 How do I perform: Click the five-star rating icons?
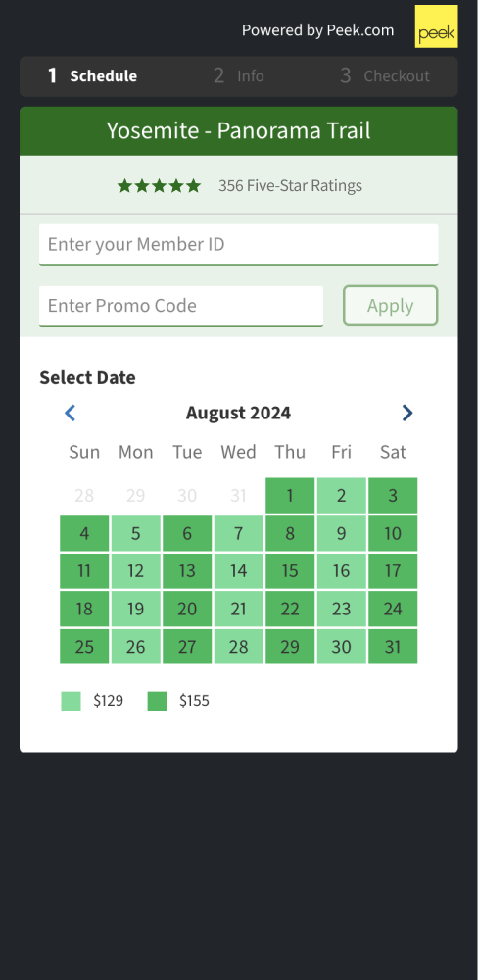pyautogui.click(x=160, y=185)
